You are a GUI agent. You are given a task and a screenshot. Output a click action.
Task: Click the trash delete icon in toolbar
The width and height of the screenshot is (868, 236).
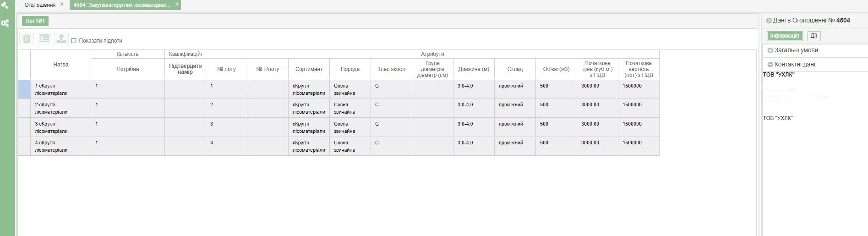click(27, 39)
